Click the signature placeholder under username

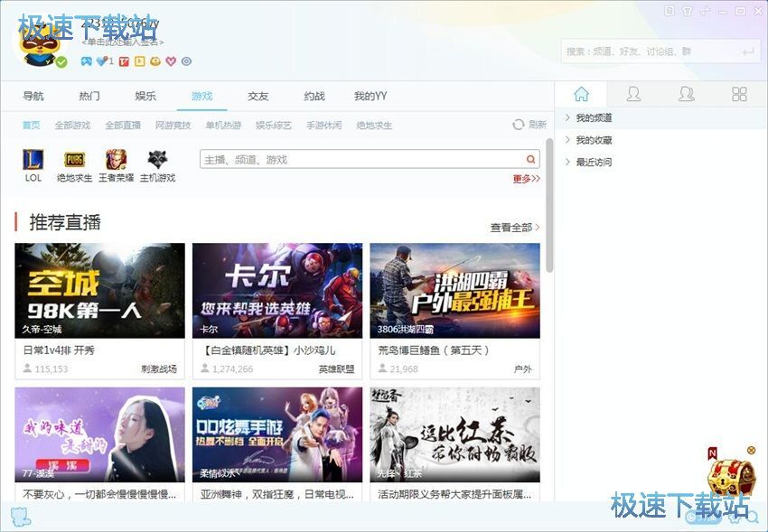coord(123,42)
